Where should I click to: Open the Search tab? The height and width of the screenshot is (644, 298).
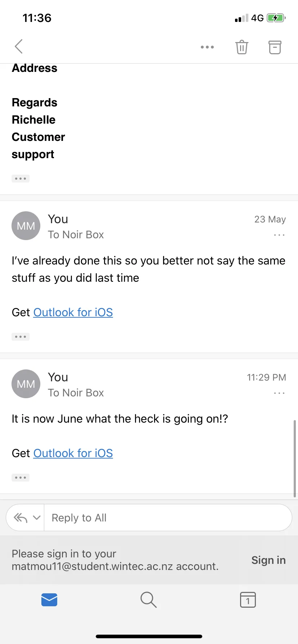[x=149, y=599]
